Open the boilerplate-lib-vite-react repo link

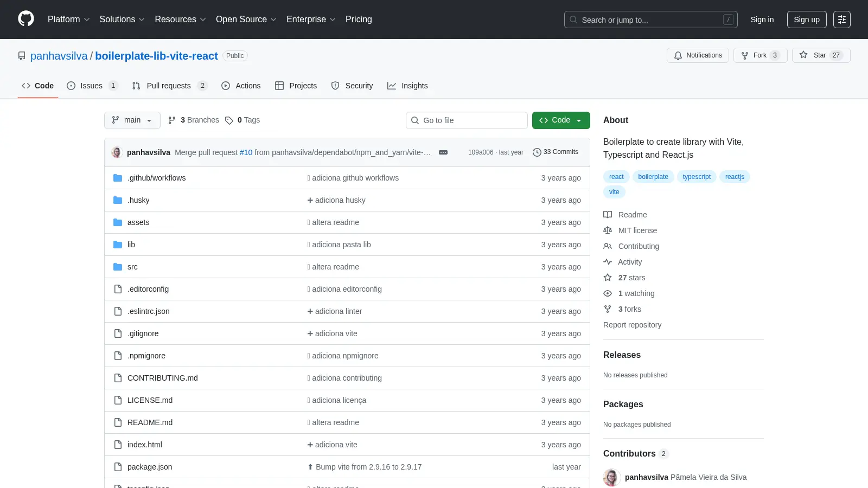[157, 56]
